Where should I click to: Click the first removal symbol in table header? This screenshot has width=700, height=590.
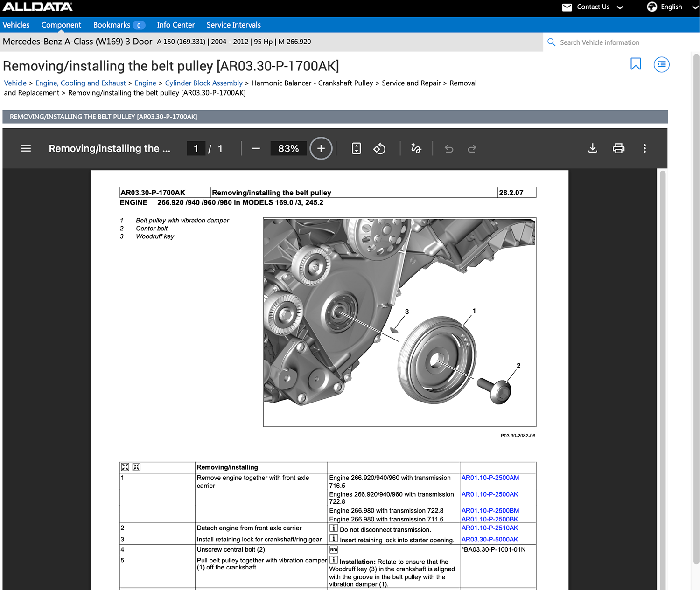click(x=125, y=467)
